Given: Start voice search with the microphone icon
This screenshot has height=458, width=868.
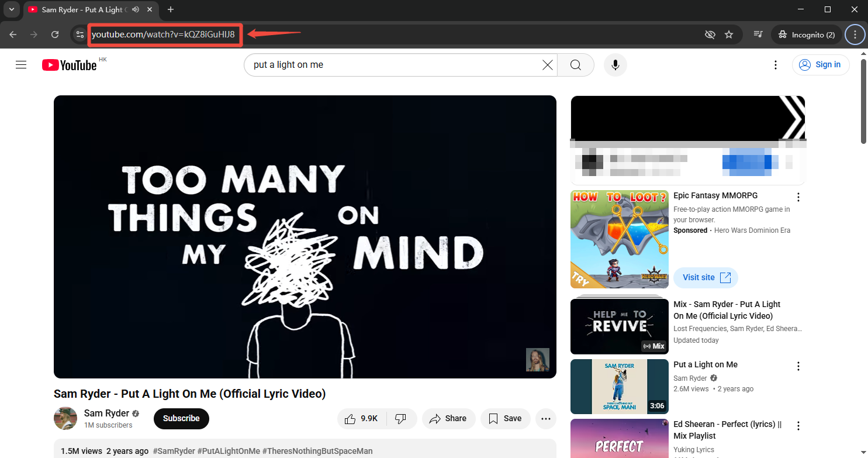Looking at the screenshot, I should (x=615, y=65).
